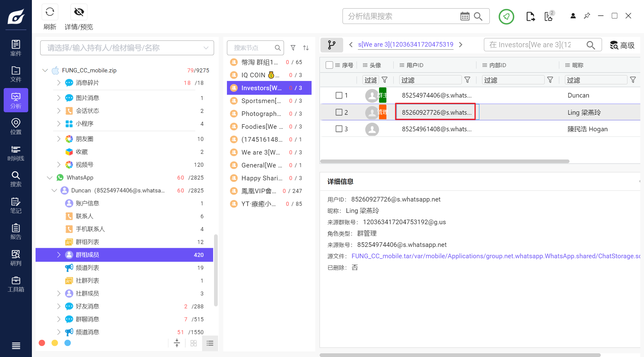Click the green shield status icon
This screenshot has width=644, height=357.
point(506,17)
